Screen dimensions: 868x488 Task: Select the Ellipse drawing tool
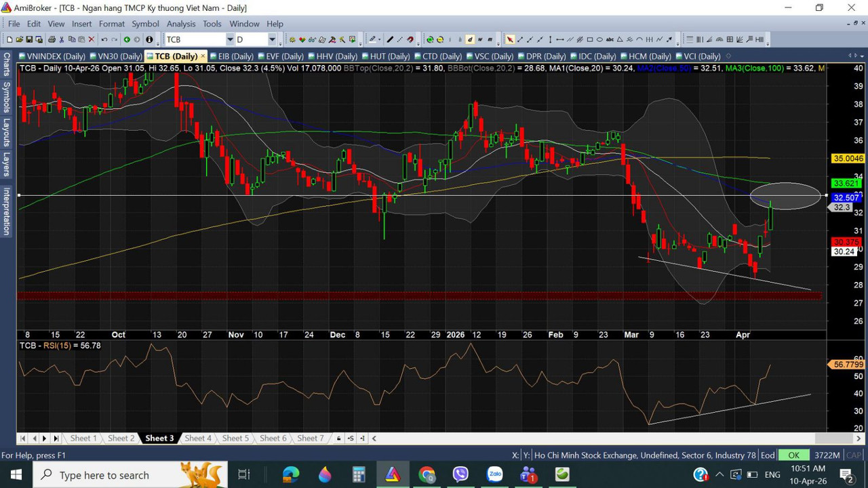click(x=599, y=39)
